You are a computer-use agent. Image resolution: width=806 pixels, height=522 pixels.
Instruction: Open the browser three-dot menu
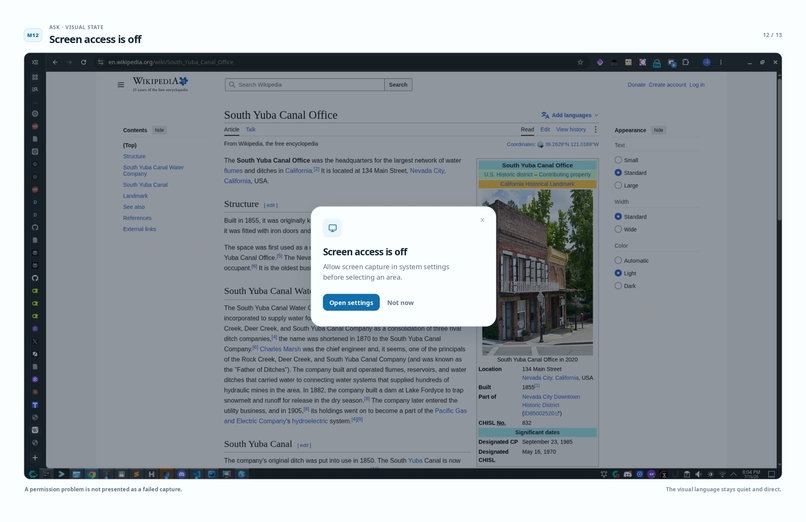click(721, 62)
